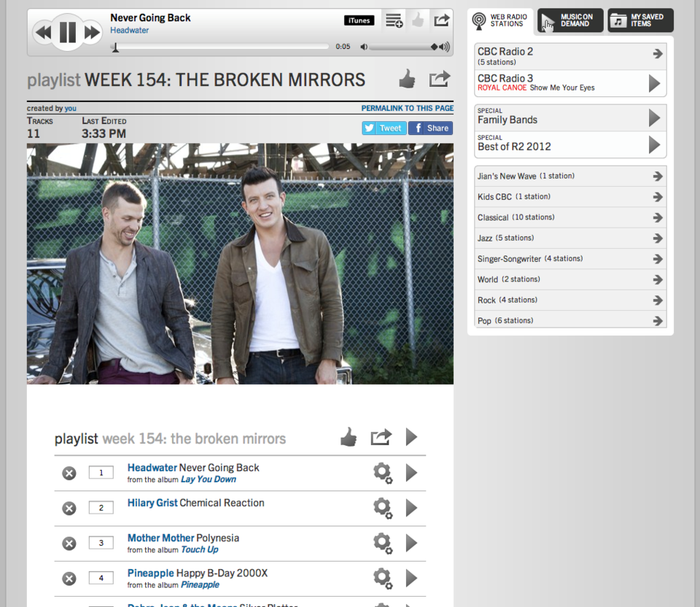This screenshot has width=700, height=607.
Task: Skip back to previous track
Action: [43, 33]
